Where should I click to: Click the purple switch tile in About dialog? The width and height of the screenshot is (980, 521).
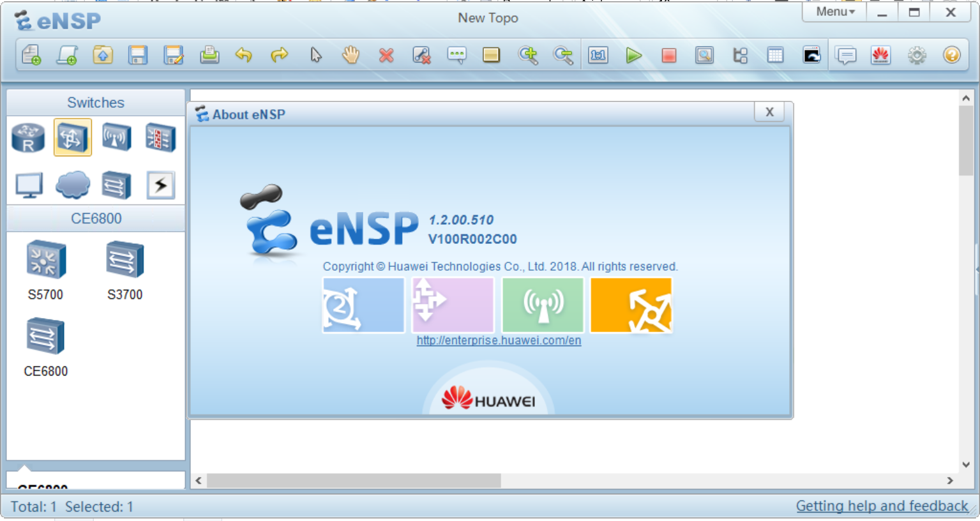[453, 305]
